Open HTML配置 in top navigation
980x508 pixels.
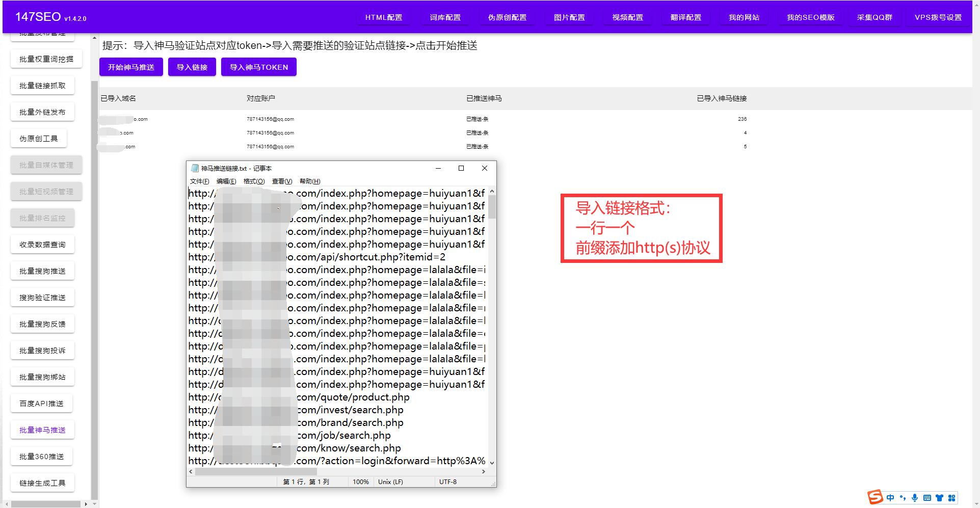point(384,17)
